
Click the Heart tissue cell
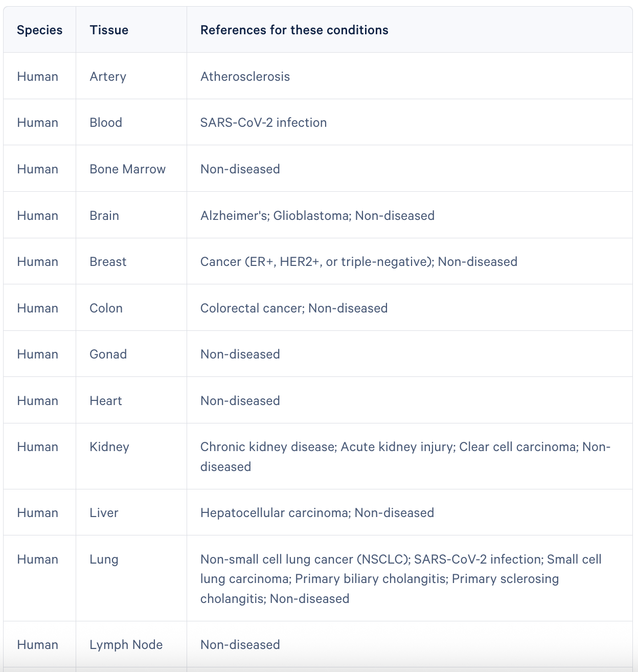tap(106, 401)
